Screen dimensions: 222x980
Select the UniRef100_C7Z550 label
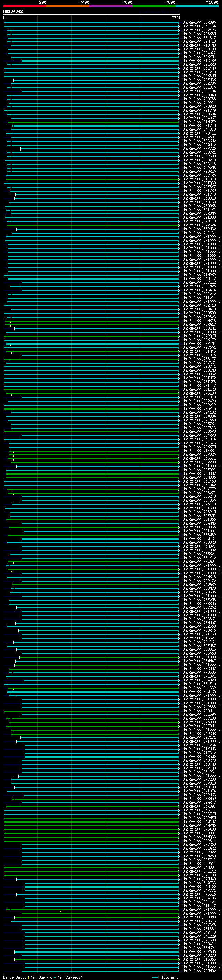[199, 420]
